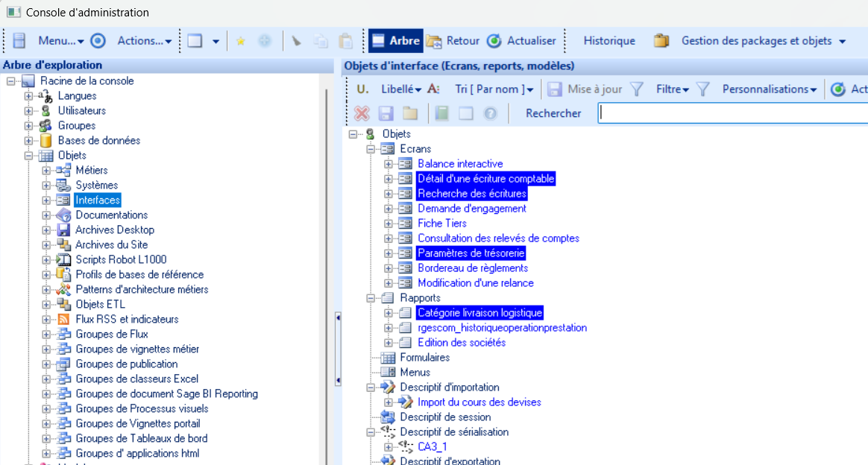Toggle the Arbre tree view button

point(396,41)
